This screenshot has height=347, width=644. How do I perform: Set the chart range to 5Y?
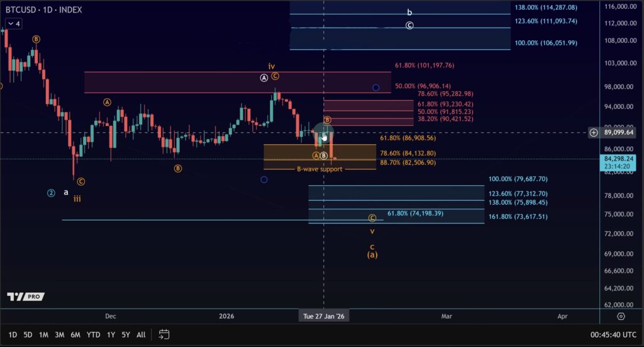[126, 334]
